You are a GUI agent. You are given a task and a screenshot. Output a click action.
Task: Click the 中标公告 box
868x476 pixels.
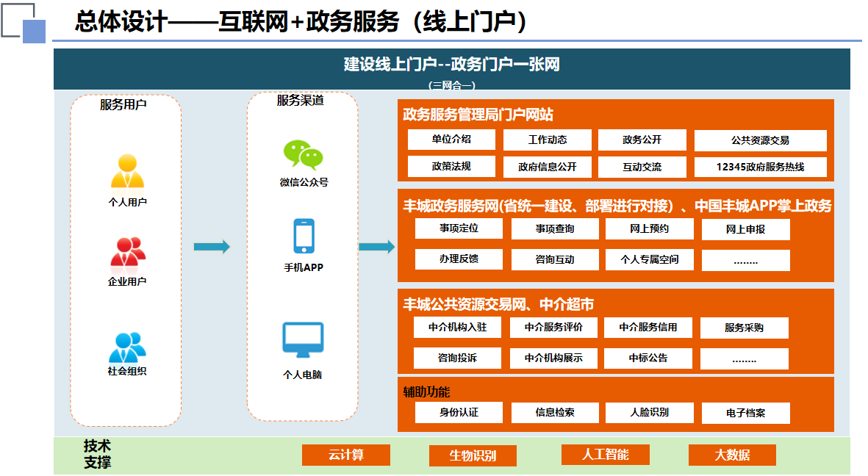point(648,358)
